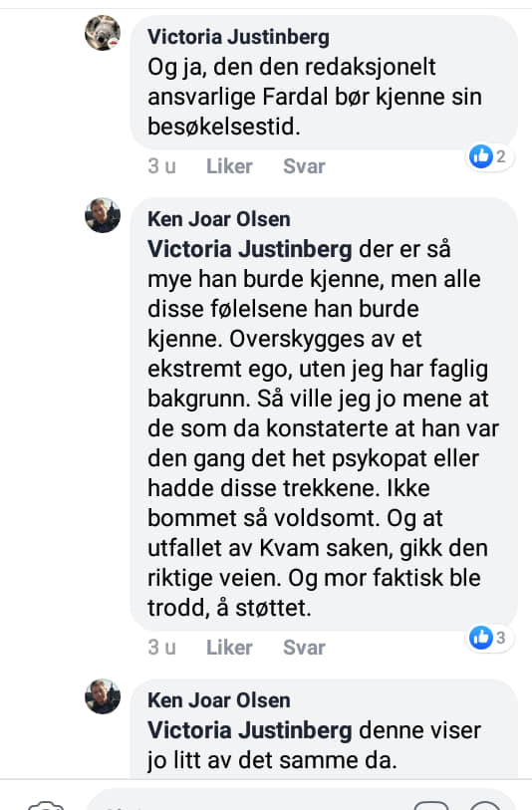Open Victoria Justinberg's name on top comment
This screenshot has width=532, height=810.
[x=238, y=37]
